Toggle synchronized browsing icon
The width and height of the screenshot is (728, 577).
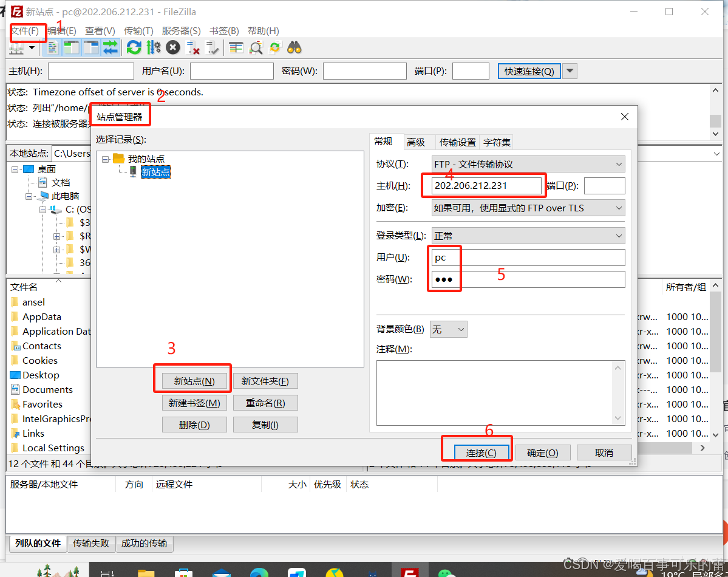[275, 48]
